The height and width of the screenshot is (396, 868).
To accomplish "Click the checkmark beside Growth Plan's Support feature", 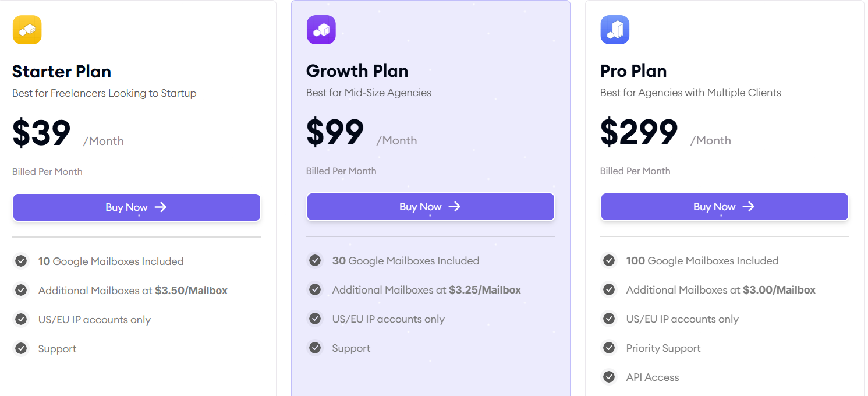I will [315, 348].
